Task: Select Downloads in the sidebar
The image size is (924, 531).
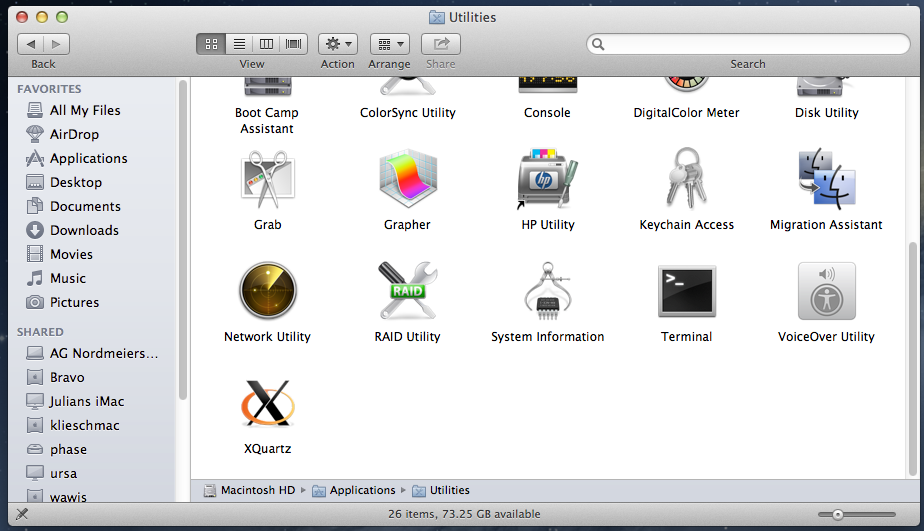Action: click(84, 230)
